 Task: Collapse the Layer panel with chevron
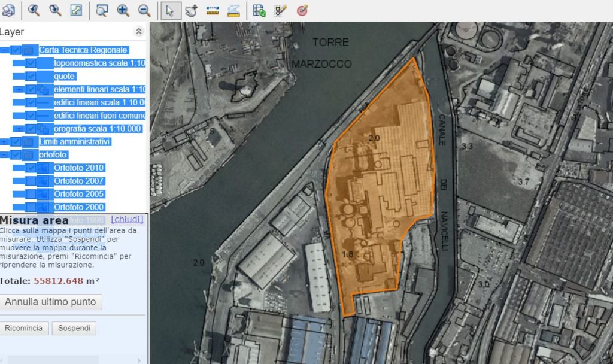139,32
